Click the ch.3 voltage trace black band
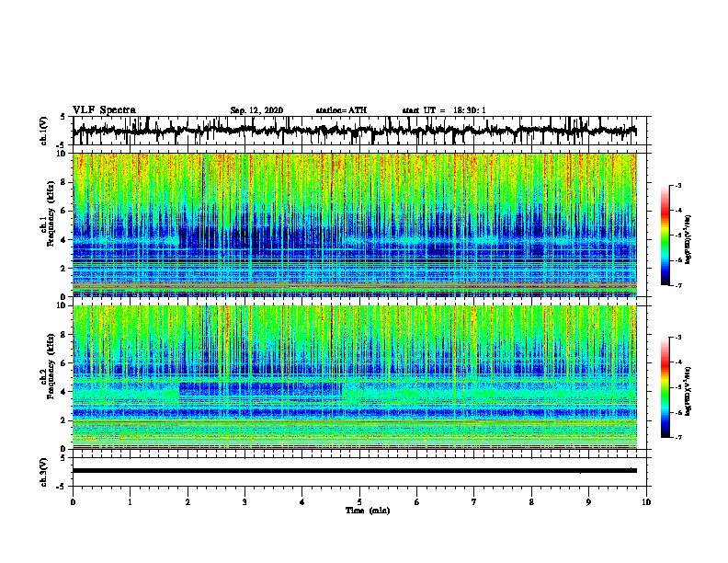The image size is (728, 563). [x=354, y=471]
